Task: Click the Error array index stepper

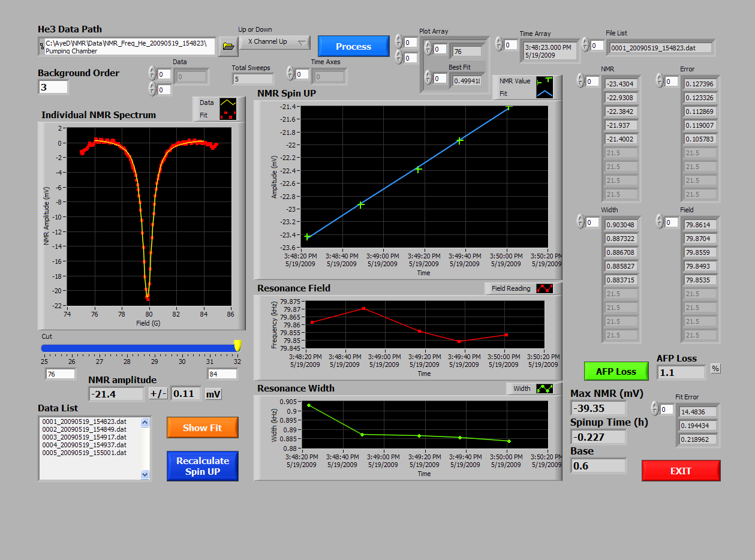Action: [660, 81]
